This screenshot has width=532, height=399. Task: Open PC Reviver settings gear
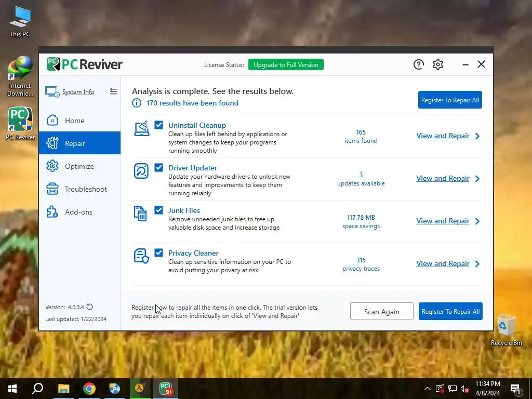(x=438, y=64)
